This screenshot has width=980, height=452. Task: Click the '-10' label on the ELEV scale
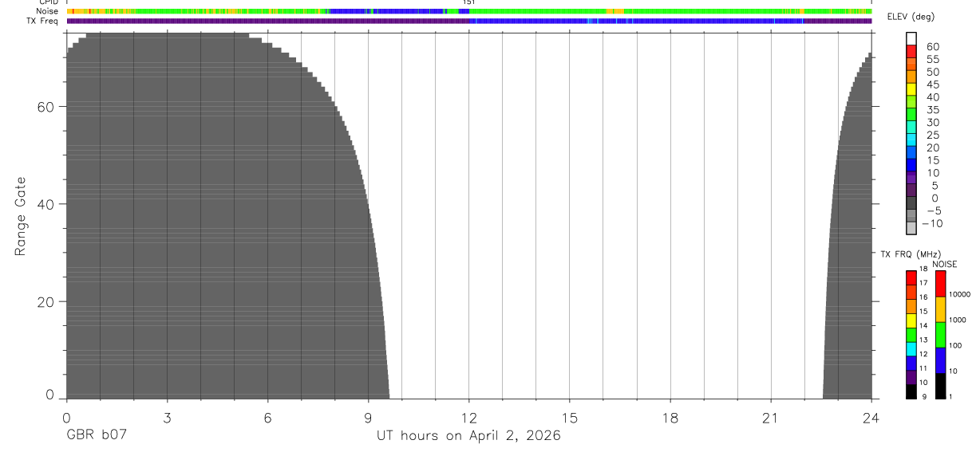pos(932,223)
